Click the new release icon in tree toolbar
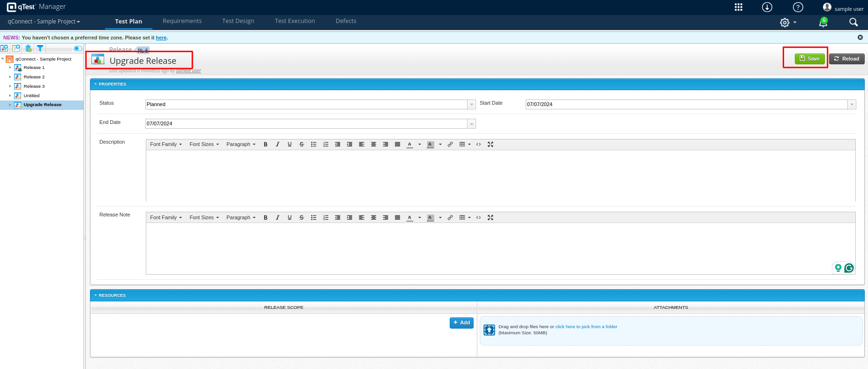This screenshot has height=369, width=868. (5, 48)
